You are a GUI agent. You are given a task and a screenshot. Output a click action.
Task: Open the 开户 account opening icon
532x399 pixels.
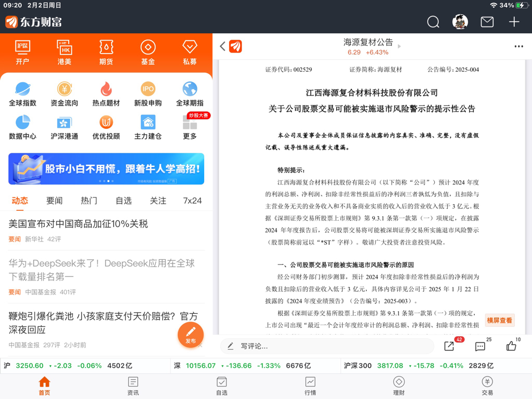point(22,52)
